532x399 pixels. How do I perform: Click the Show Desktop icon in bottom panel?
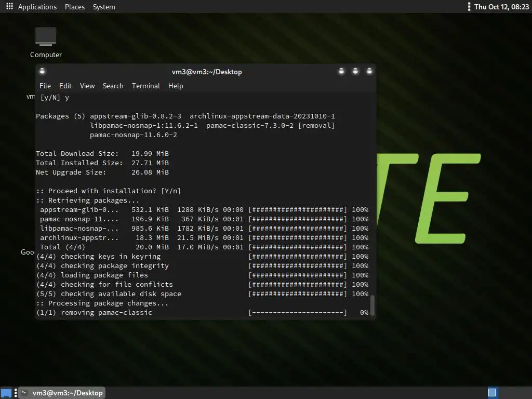coord(6,393)
